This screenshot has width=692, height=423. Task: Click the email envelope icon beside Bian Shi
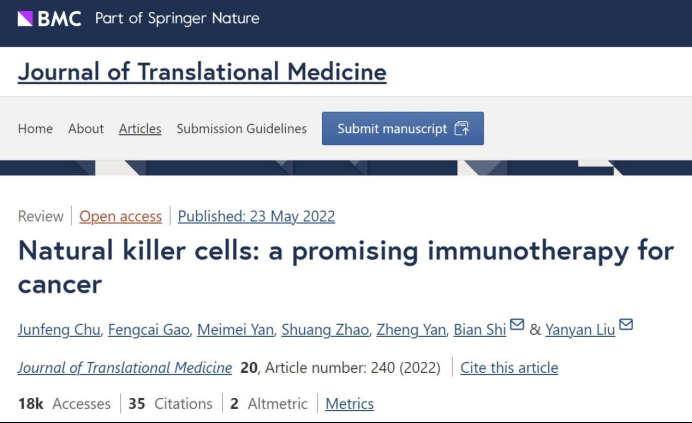[516, 324]
